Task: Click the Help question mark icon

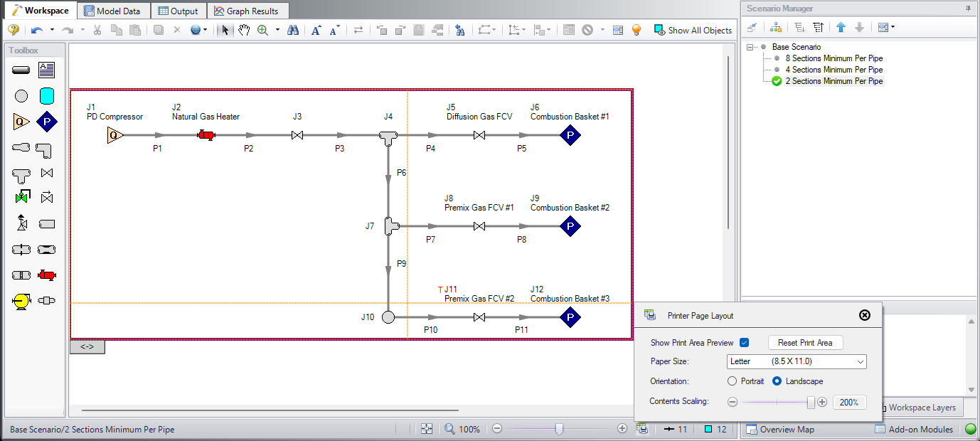Action: point(13,30)
